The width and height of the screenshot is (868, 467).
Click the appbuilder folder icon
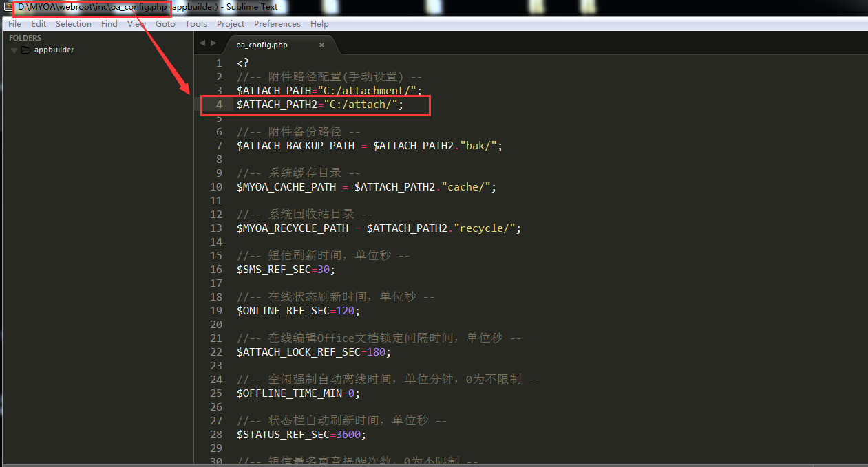(26, 50)
